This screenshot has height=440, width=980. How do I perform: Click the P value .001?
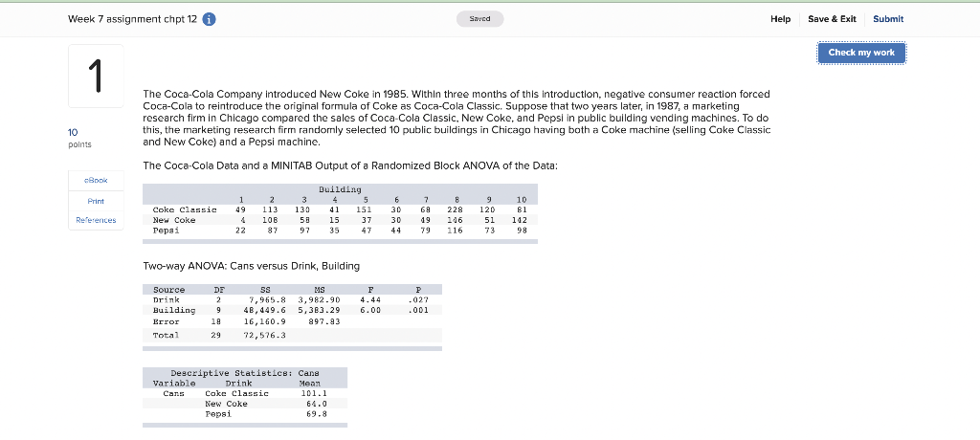tap(419, 310)
